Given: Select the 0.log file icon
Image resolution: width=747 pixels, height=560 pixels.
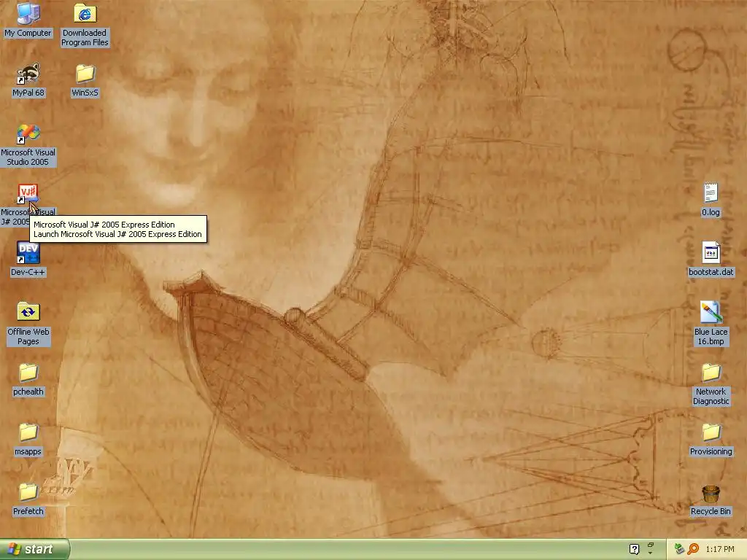Looking at the screenshot, I should [711, 193].
